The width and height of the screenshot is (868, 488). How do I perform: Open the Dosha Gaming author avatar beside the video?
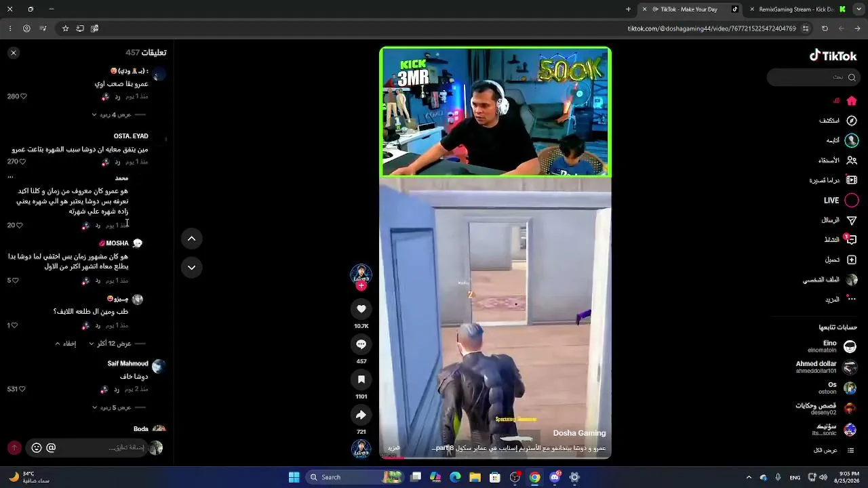(x=361, y=273)
